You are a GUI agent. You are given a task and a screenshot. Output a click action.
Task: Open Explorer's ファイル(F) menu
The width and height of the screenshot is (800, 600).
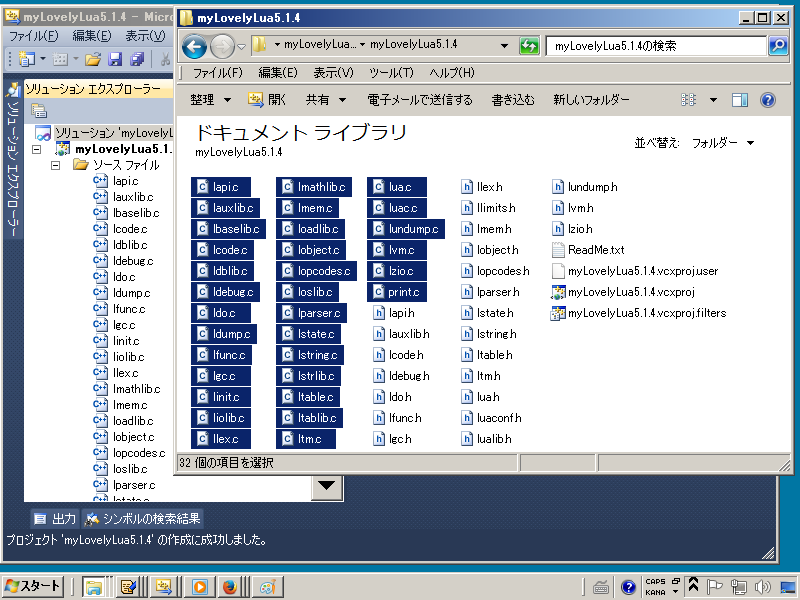point(218,73)
